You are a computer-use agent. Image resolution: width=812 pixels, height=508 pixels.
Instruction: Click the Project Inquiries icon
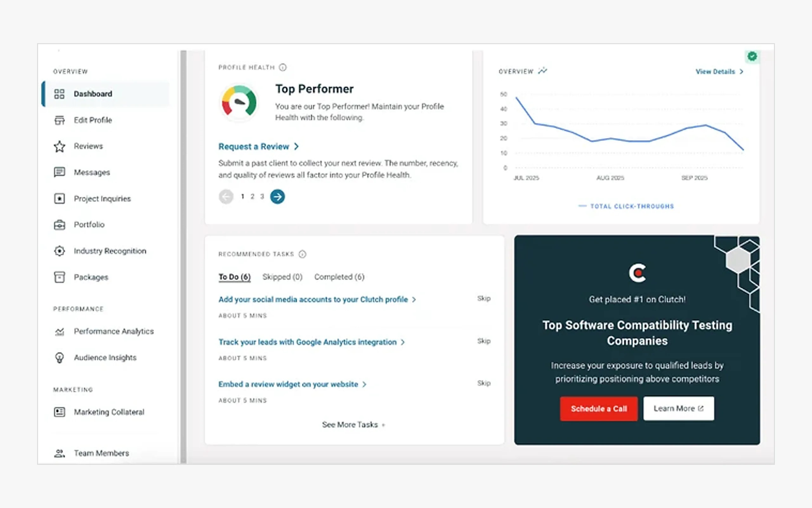tap(59, 198)
